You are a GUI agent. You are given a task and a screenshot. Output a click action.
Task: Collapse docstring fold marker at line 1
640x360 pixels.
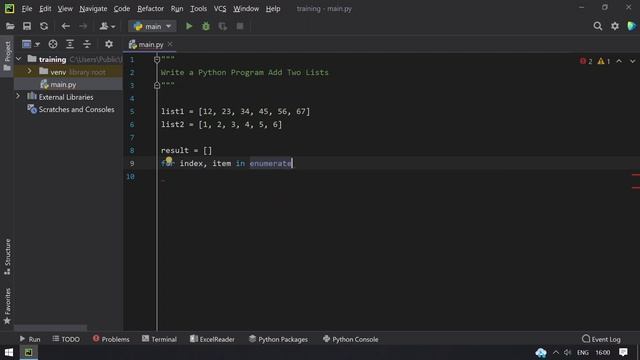click(x=157, y=60)
